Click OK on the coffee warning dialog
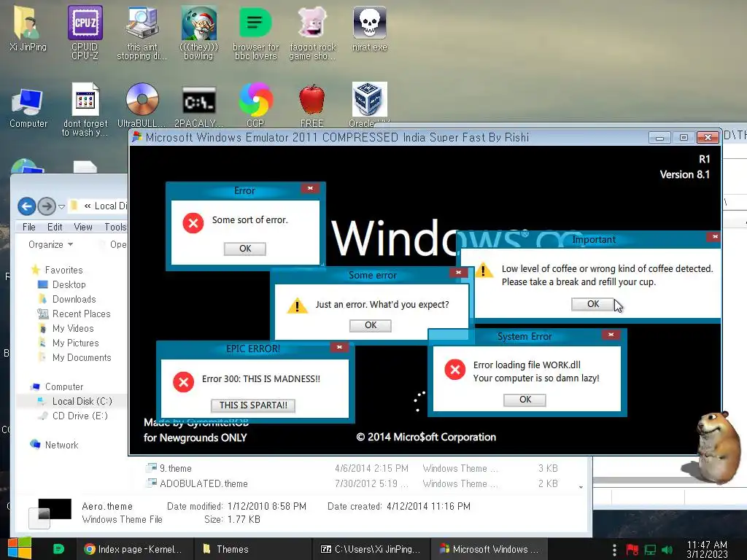 (592, 304)
